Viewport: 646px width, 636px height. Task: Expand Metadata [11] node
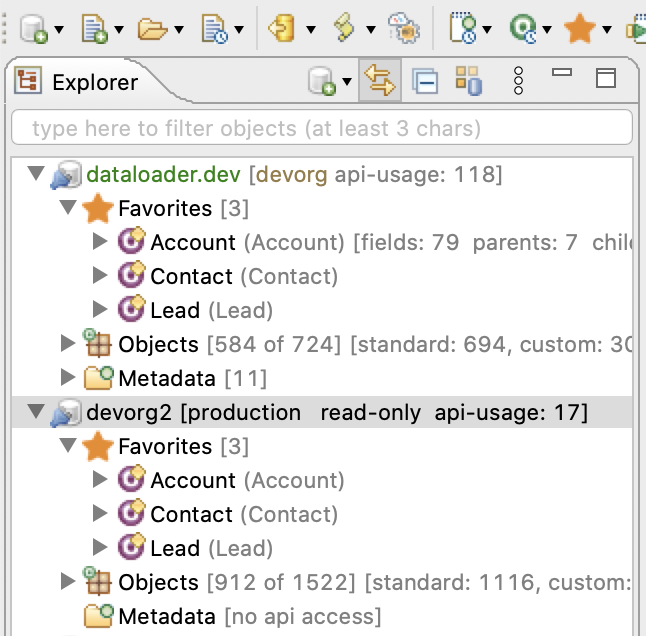[x=68, y=376]
